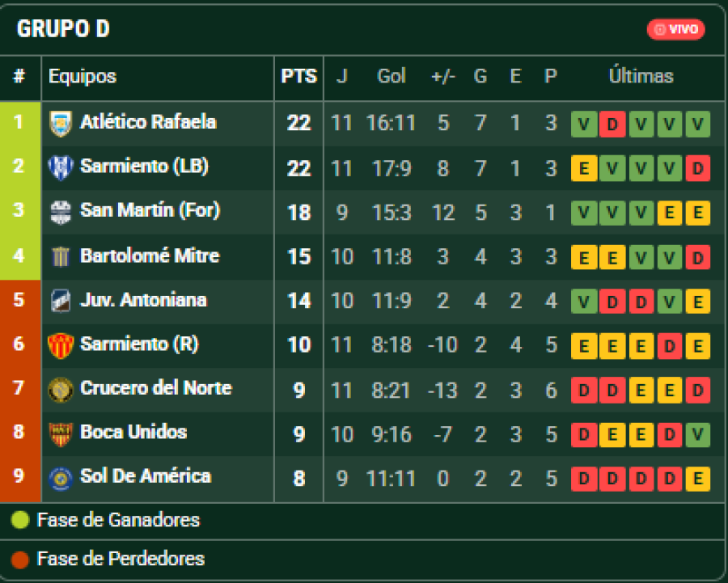Click the red VIVO live badge
728x583 pixels.
[x=676, y=29]
